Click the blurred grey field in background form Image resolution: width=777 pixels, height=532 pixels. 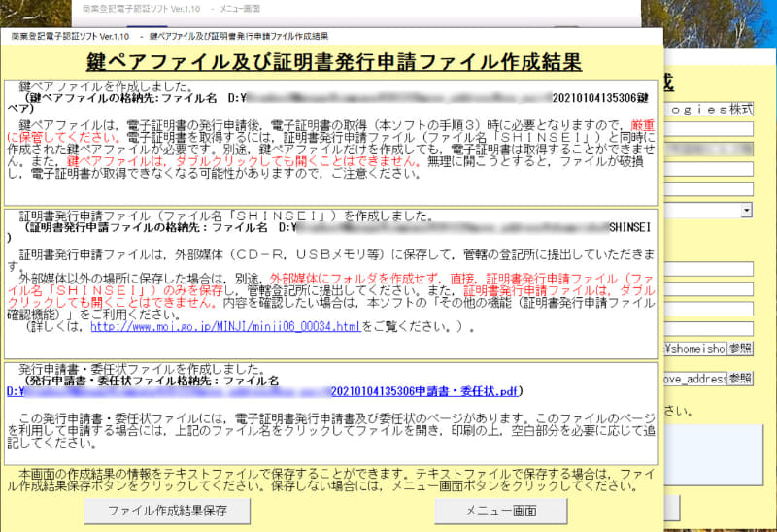(x=709, y=149)
